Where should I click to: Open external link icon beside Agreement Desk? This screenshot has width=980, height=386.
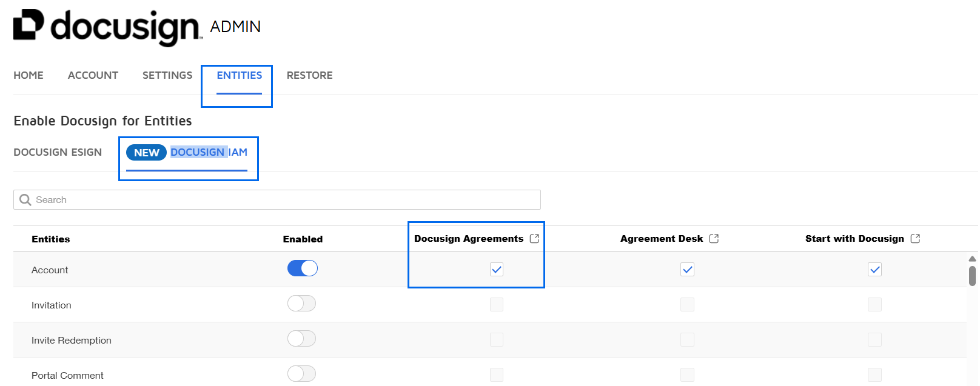tap(714, 239)
